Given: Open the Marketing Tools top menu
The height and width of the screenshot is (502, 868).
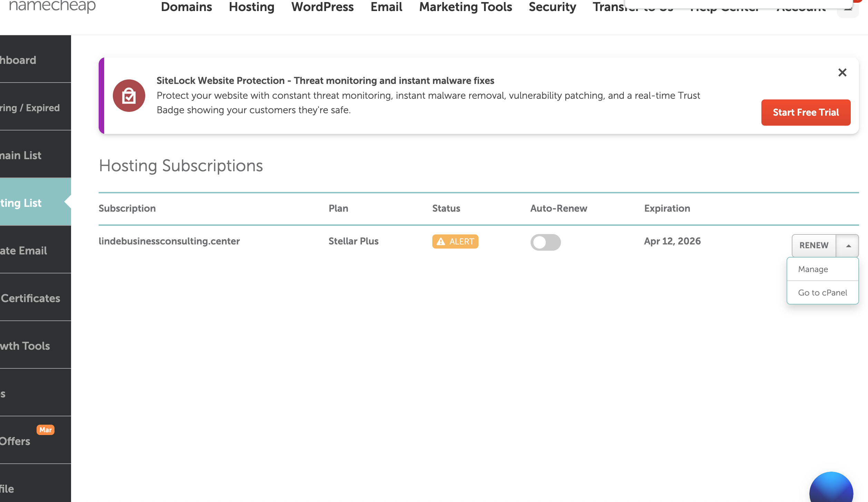Looking at the screenshot, I should [x=465, y=7].
